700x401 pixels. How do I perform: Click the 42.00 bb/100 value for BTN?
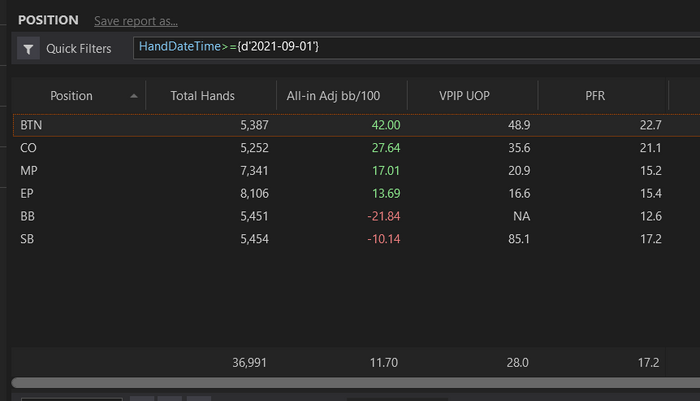pos(386,125)
